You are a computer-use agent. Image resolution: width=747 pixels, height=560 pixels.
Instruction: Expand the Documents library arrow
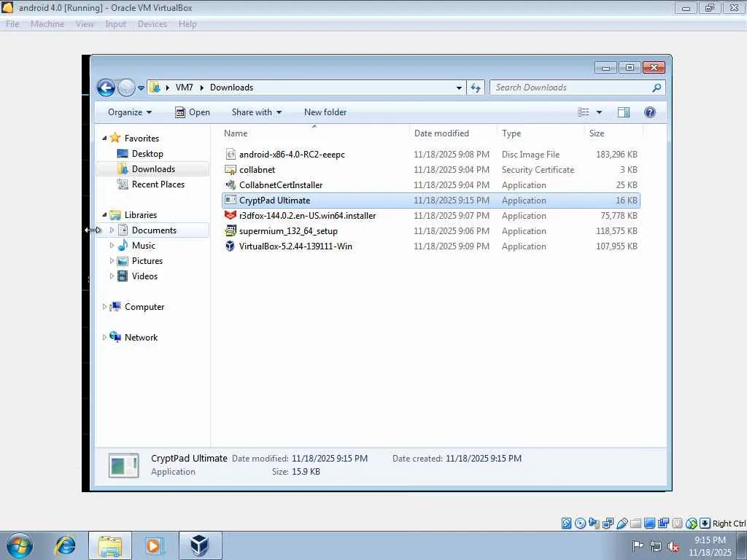coord(112,230)
